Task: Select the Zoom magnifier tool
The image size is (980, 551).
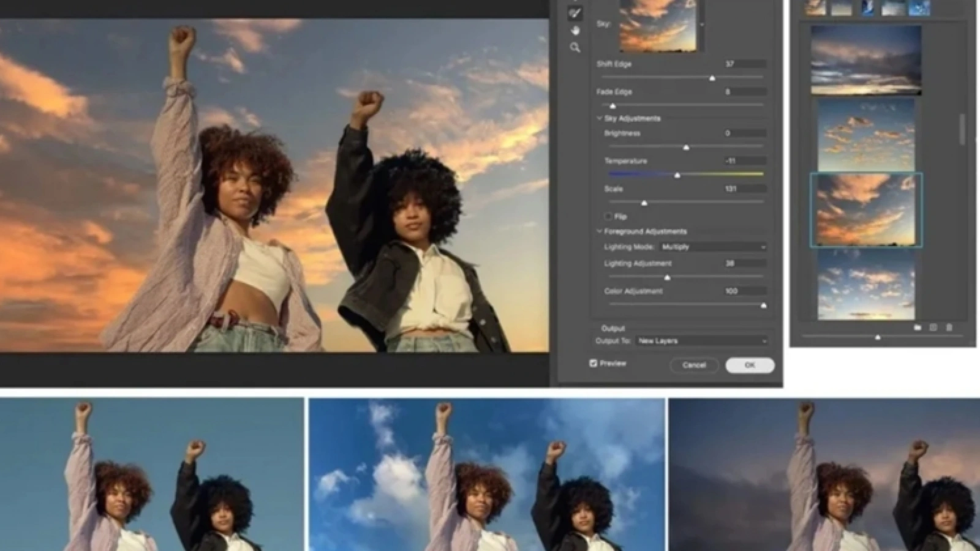Action: click(575, 47)
